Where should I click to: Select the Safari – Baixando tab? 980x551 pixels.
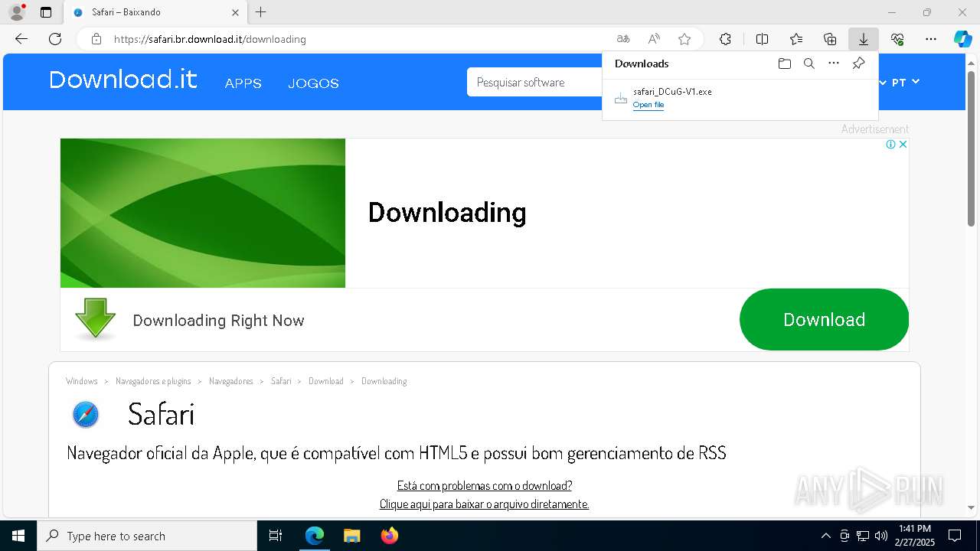pyautogui.click(x=155, y=12)
